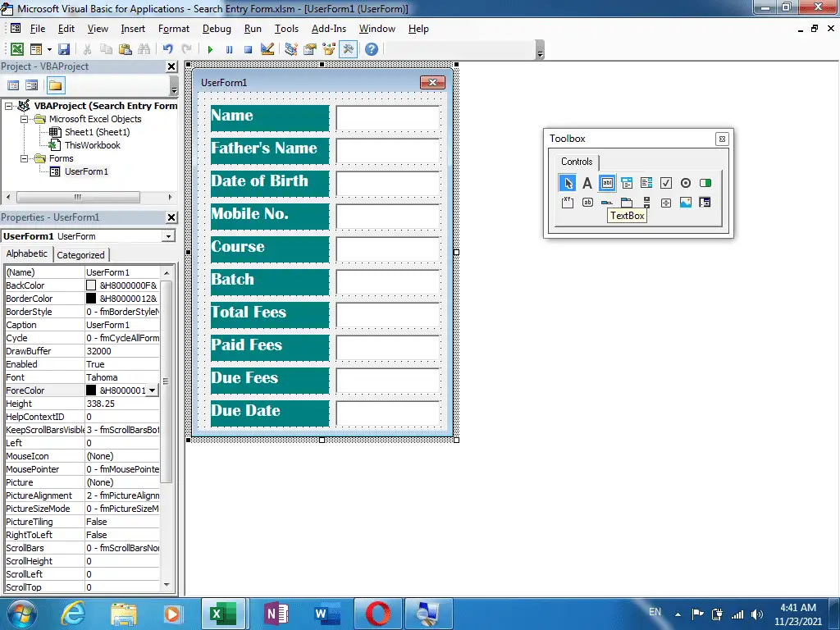Open Find using the binoculars icon
Image resolution: width=840 pixels, height=630 pixels.
tap(144, 49)
